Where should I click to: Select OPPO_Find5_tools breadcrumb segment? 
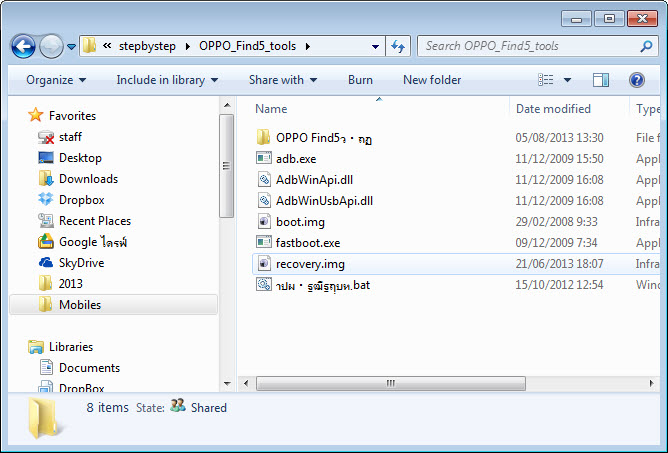click(248, 46)
